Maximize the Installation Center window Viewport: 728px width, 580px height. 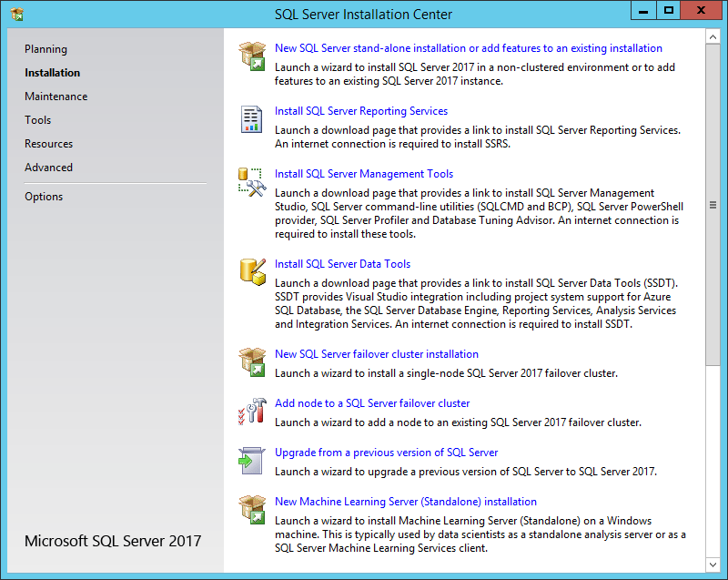[x=669, y=10]
